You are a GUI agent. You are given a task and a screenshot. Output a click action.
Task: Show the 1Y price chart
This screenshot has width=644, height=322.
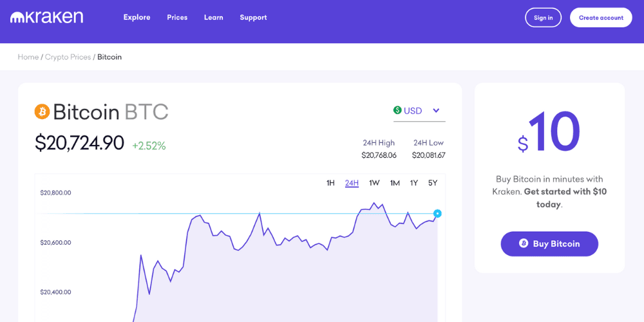click(414, 183)
